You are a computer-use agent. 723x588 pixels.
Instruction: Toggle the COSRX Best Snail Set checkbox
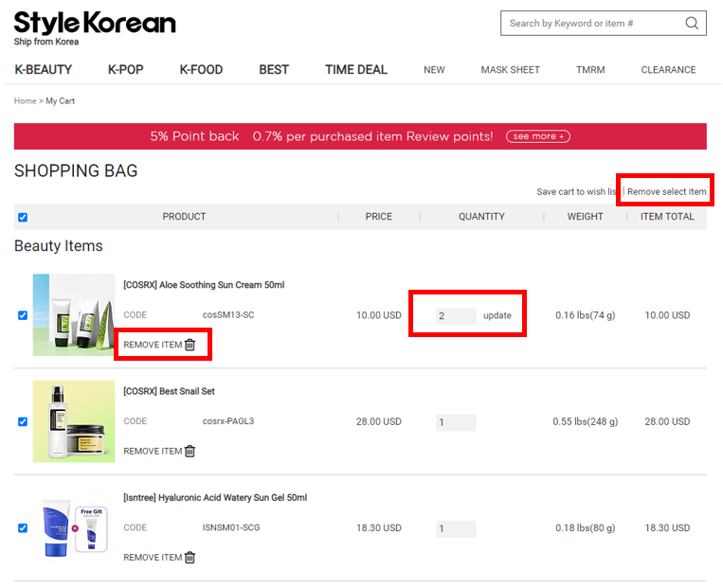click(23, 421)
